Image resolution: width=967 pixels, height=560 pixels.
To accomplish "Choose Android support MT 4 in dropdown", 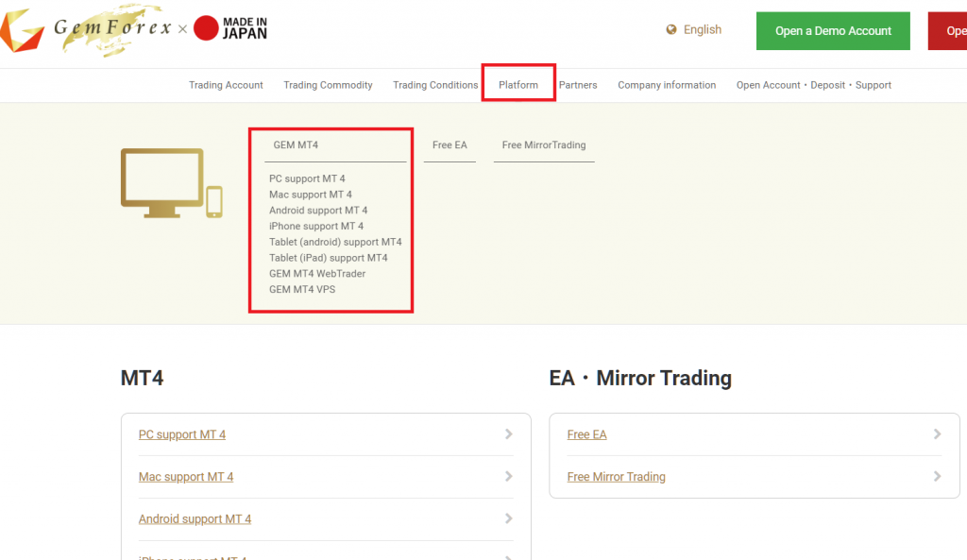I will 318,211.
